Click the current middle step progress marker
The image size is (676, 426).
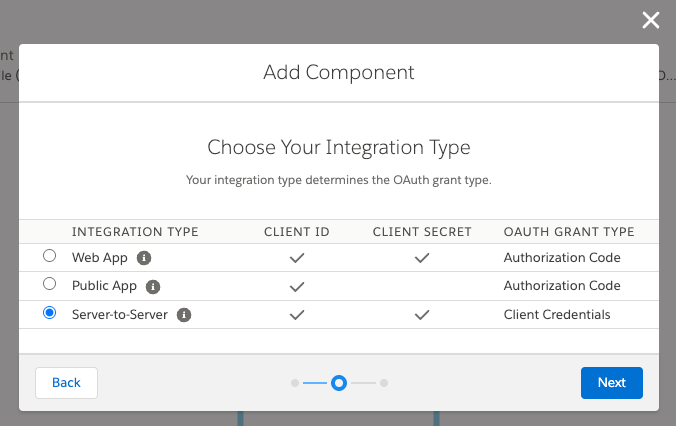(x=339, y=383)
